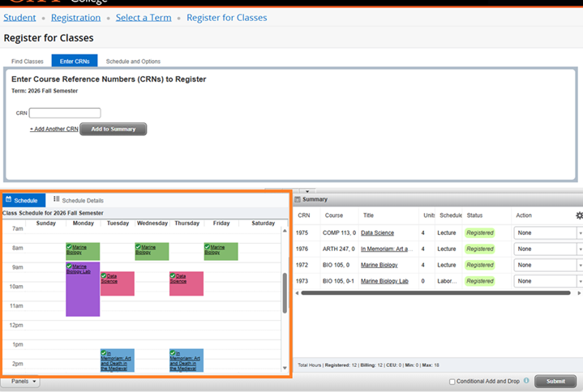This screenshot has height=392, width=583.
Task: Open the Action dropdown for CRN 1976
Action: [548, 249]
